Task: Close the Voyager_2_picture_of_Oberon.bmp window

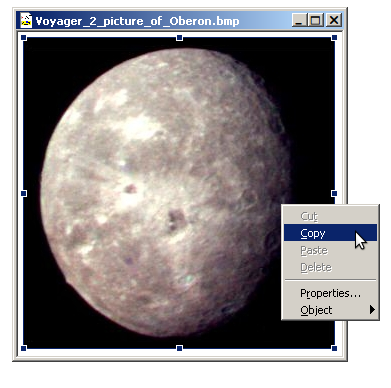Action: [x=333, y=20]
